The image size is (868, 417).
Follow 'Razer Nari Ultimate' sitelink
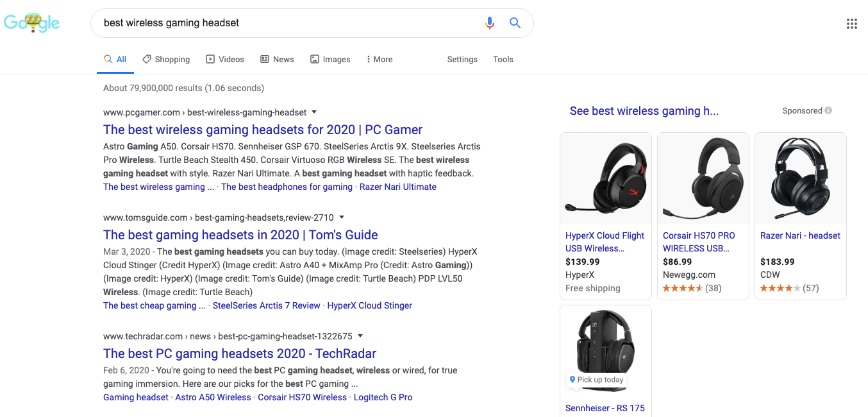398,187
